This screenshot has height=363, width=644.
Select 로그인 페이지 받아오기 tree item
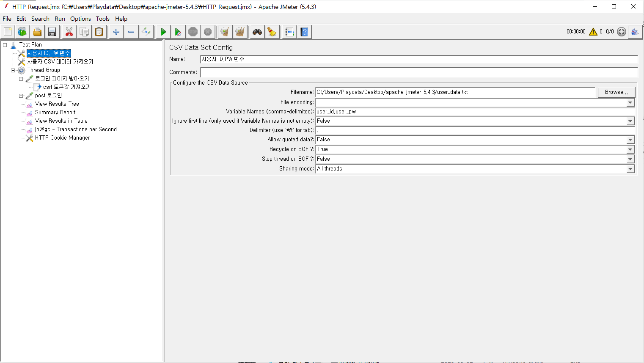62,79
